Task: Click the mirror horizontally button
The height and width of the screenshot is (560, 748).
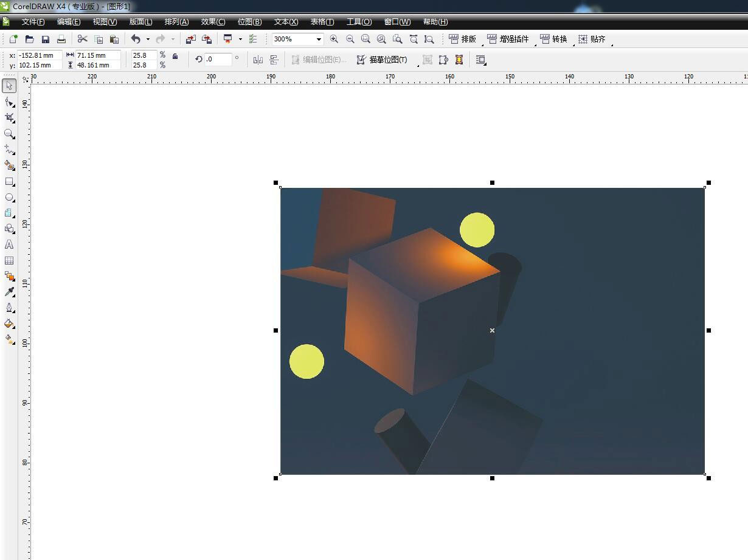Action: 258,60
